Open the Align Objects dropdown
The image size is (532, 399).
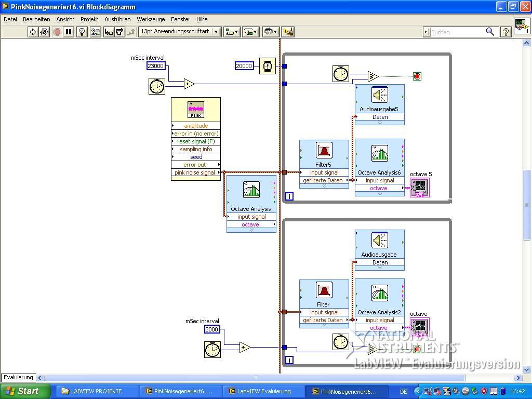pyautogui.click(x=232, y=32)
